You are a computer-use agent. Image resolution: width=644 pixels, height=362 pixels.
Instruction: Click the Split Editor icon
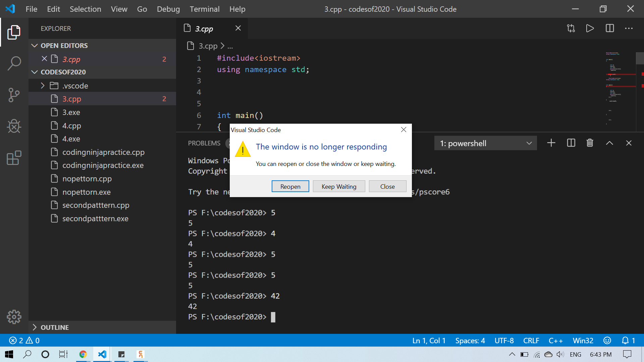click(x=609, y=28)
